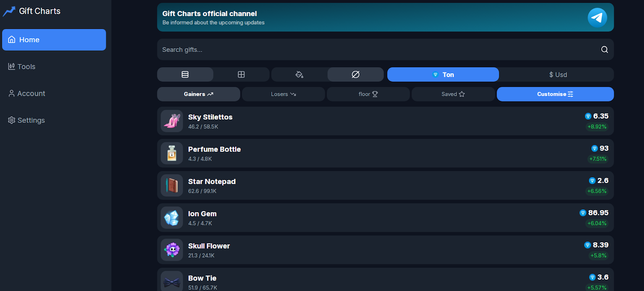The height and width of the screenshot is (291, 644).
Task: Click the Gift Charts title text
Action: click(40, 11)
